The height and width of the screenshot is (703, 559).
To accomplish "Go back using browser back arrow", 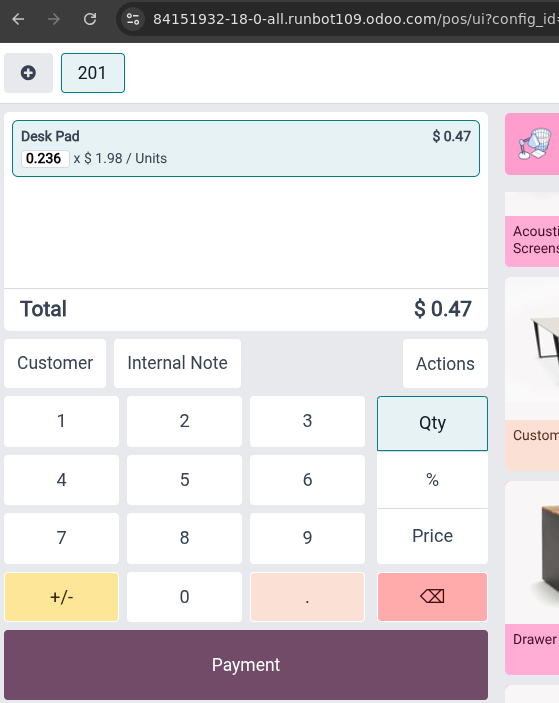I will pos(18,19).
